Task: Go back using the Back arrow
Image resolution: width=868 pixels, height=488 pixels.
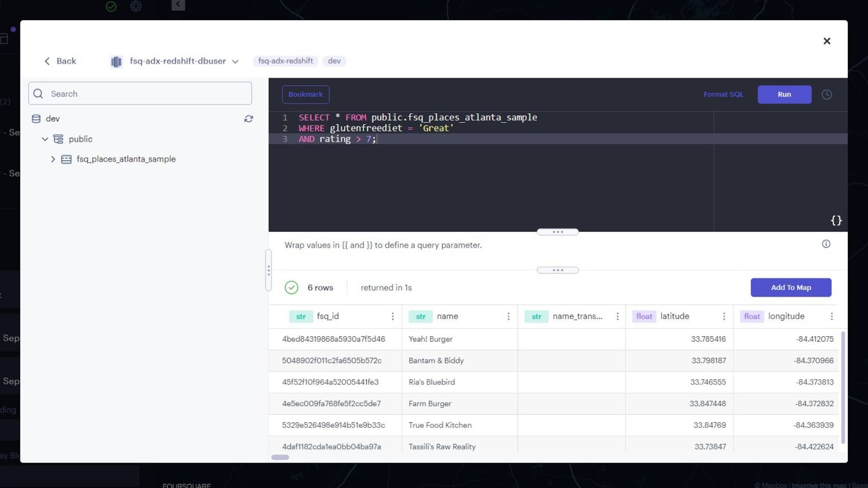Action: pyautogui.click(x=60, y=61)
